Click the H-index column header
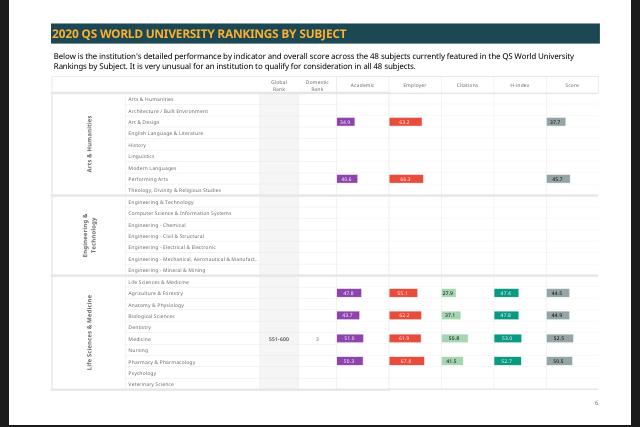The width and height of the screenshot is (640, 427). (519, 86)
